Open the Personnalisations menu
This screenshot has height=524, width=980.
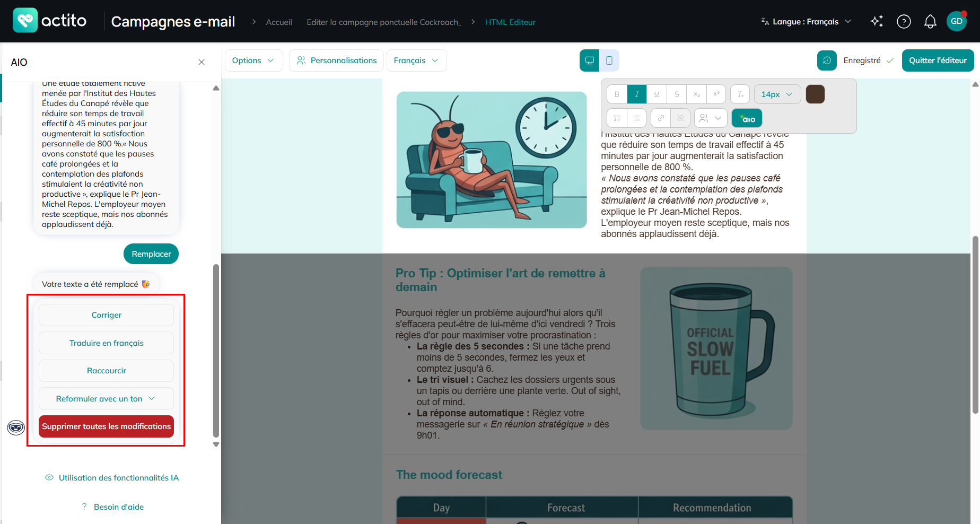pyautogui.click(x=337, y=60)
